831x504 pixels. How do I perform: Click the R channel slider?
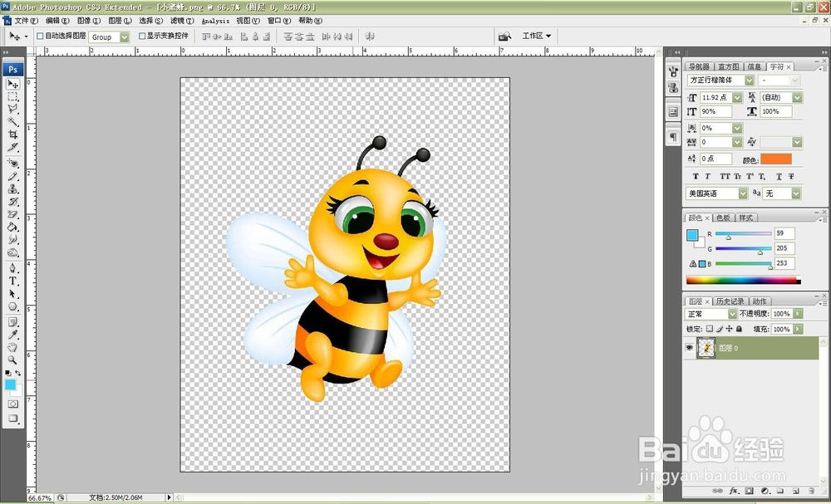(x=743, y=233)
